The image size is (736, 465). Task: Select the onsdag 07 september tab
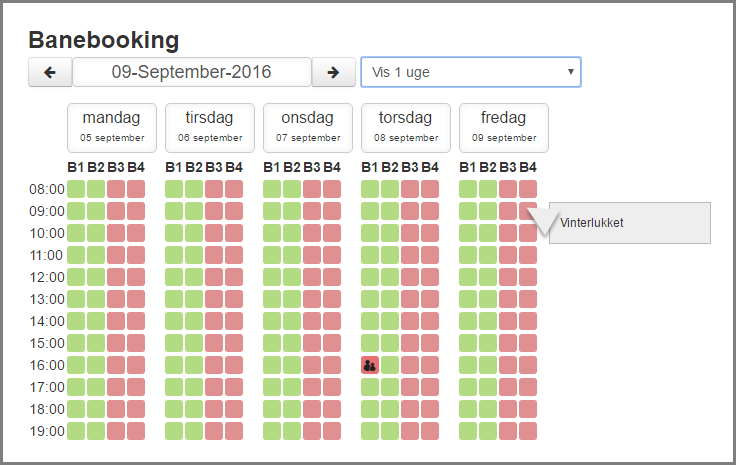coord(308,127)
